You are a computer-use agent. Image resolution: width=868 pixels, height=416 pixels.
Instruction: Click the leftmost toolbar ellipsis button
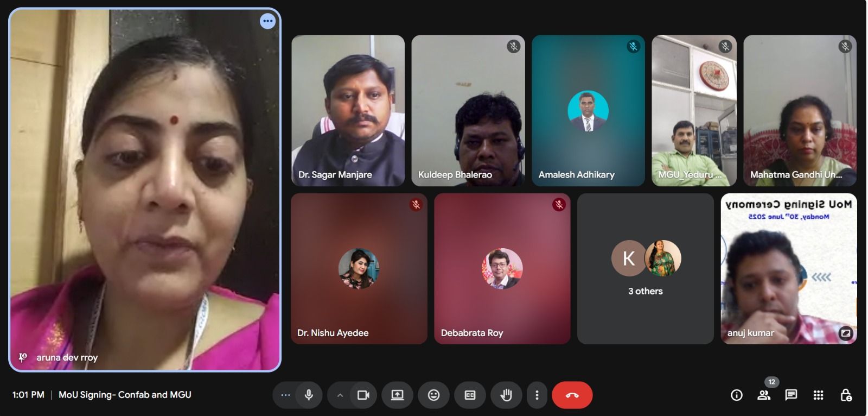click(x=285, y=395)
